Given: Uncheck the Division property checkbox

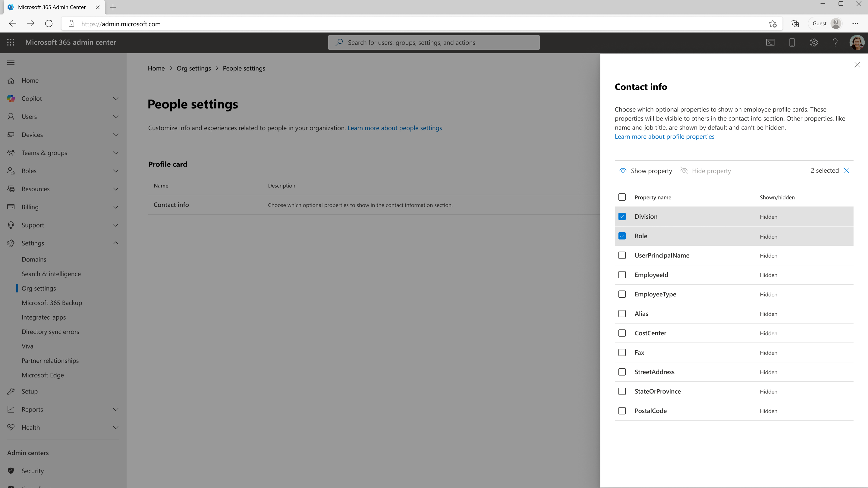Looking at the screenshot, I should coord(622,217).
